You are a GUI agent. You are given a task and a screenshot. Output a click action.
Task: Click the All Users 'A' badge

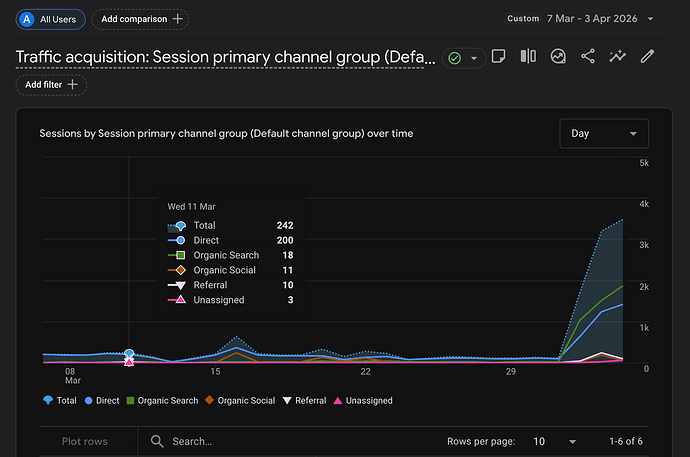27,19
